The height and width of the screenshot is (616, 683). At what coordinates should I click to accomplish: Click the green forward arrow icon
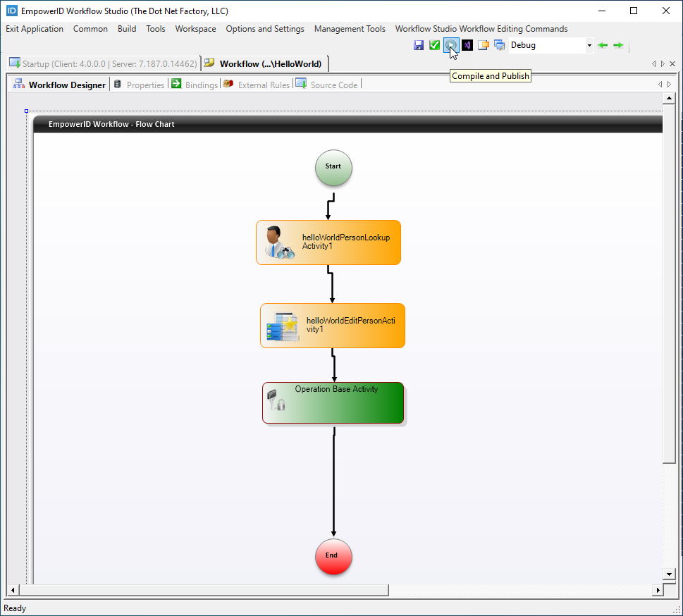tap(618, 44)
